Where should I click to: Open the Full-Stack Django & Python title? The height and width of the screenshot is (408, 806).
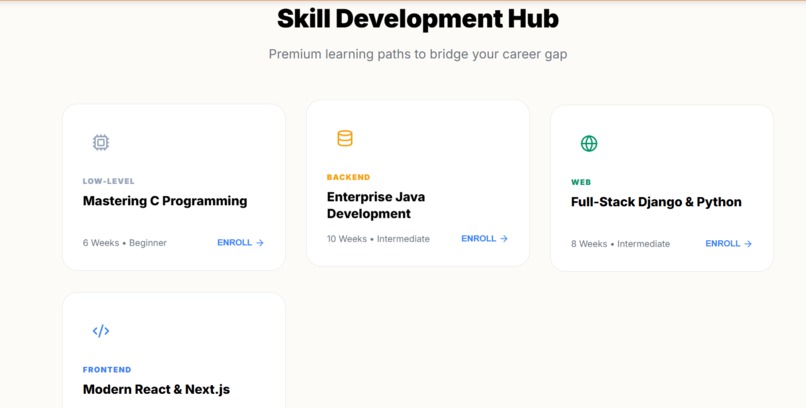coord(656,202)
